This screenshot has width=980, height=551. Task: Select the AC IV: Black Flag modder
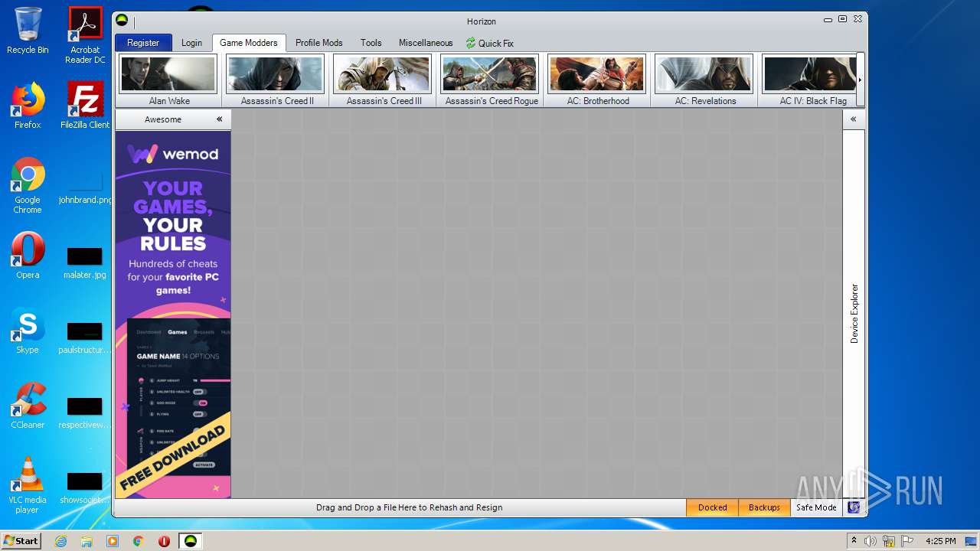tap(808, 80)
